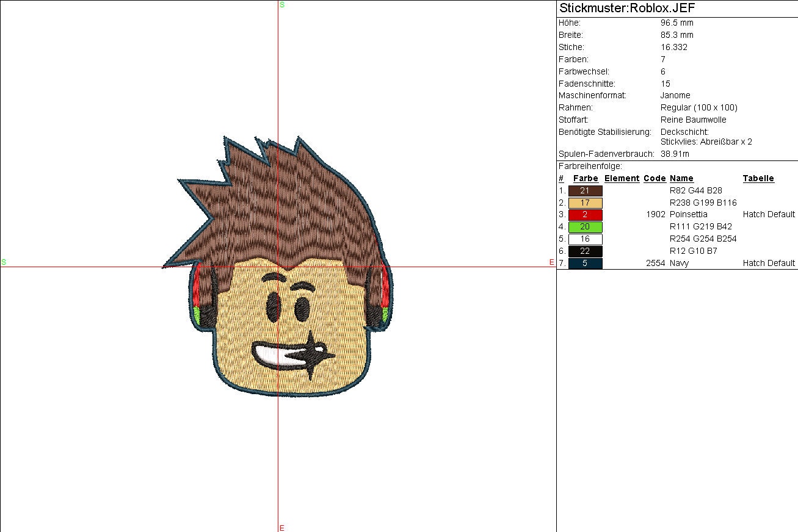Screen dimensions: 798x532
Task: Click the Farbe column header
Action: tap(586, 178)
